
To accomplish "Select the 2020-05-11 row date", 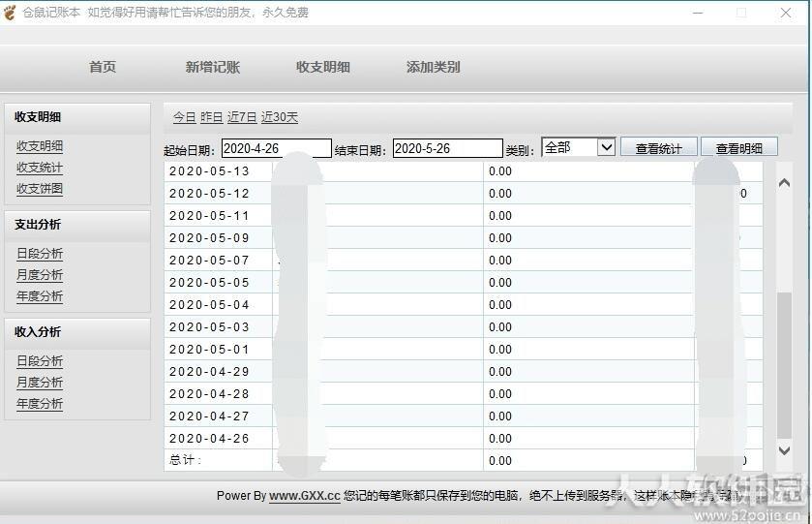I will (x=209, y=216).
